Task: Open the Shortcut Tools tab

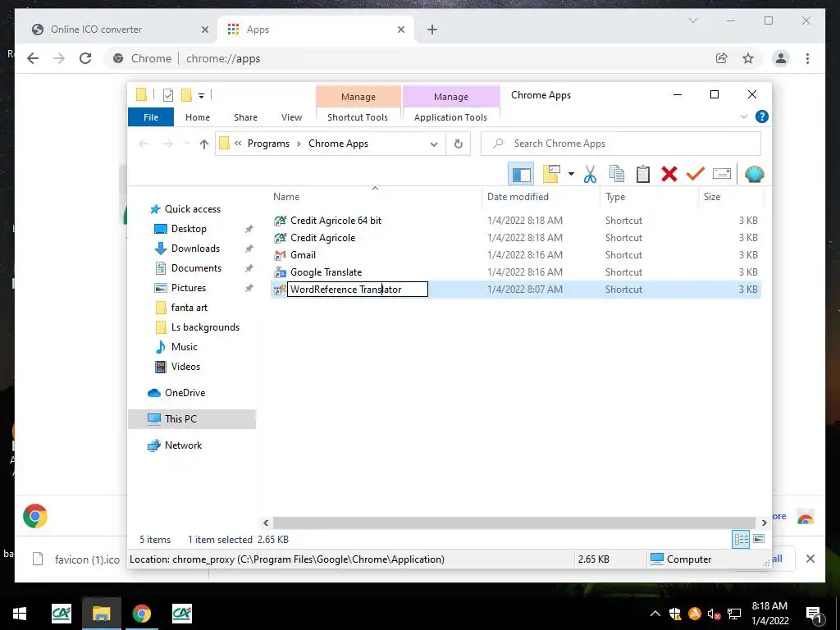Action: point(358,117)
